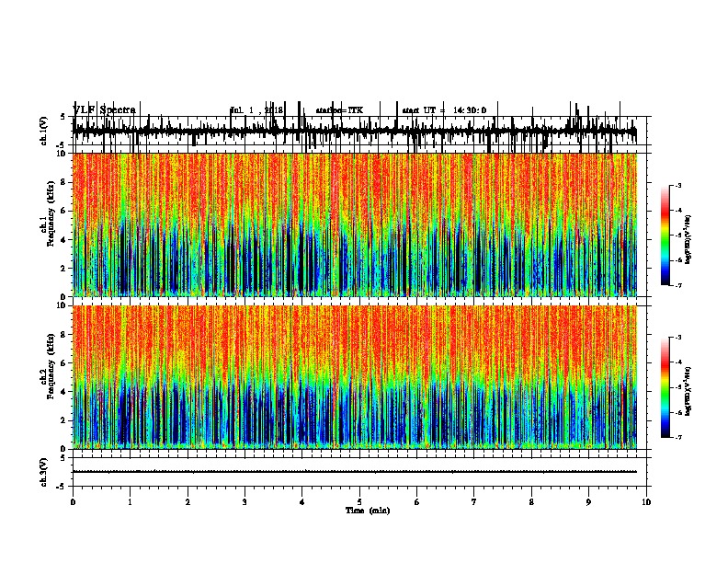Click the "ch.1(V)" waveform axis label
Image resolution: width=728 pixels, height=563 pixels.
click(x=44, y=131)
